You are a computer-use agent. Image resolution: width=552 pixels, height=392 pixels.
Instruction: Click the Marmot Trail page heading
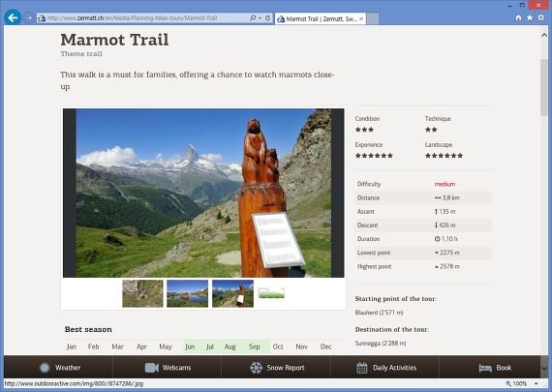114,40
